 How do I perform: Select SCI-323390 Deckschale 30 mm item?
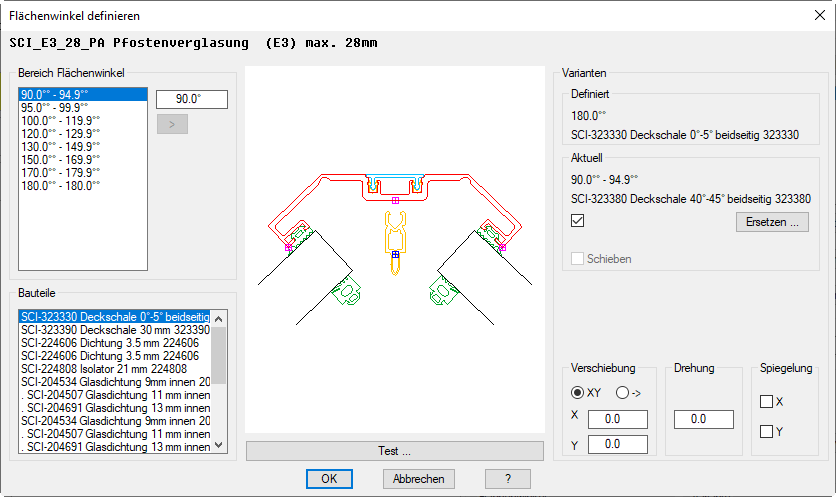point(115,329)
